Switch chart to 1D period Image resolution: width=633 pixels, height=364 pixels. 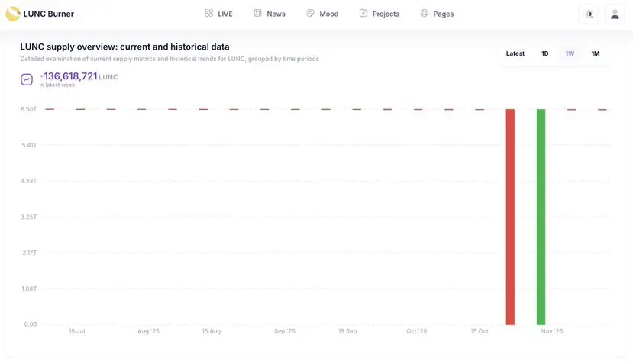coord(544,53)
